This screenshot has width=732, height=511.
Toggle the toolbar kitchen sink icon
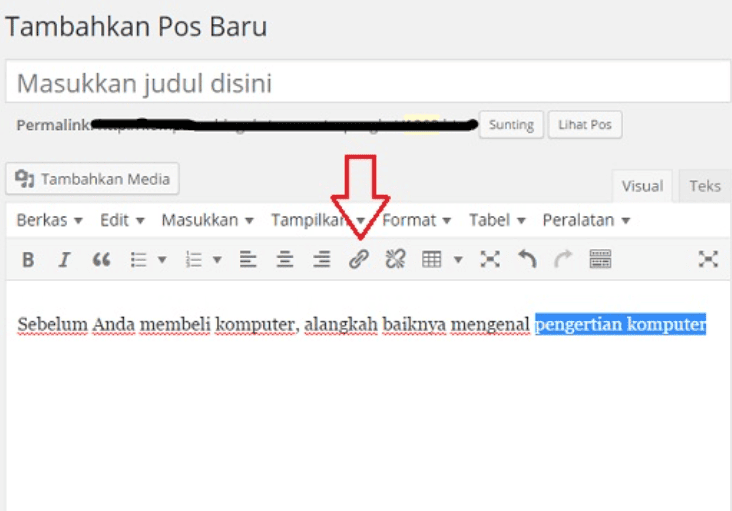pyautogui.click(x=600, y=259)
